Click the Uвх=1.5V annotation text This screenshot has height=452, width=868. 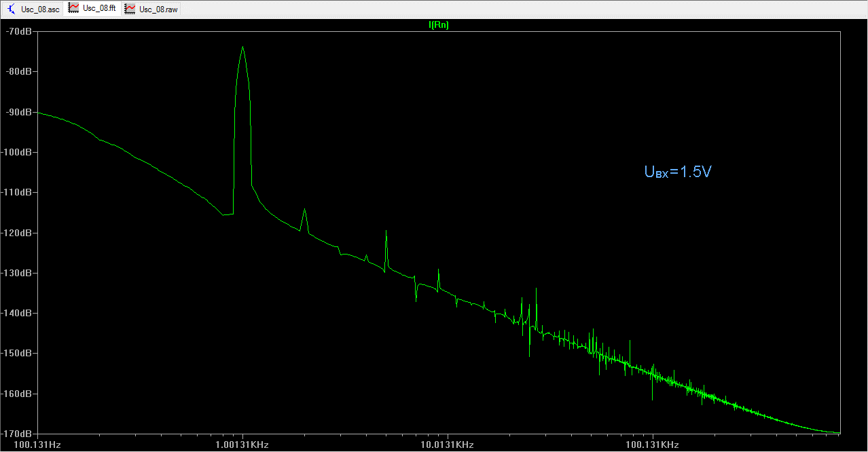point(677,172)
